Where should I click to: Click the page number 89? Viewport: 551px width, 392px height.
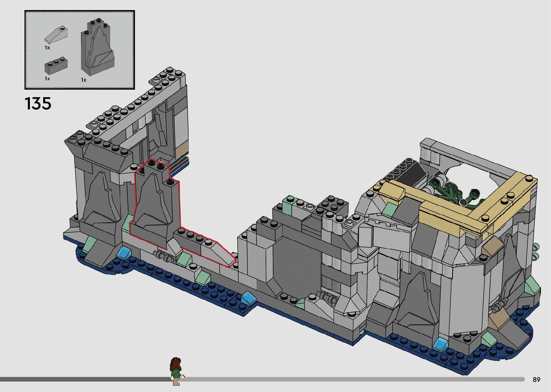click(x=536, y=379)
